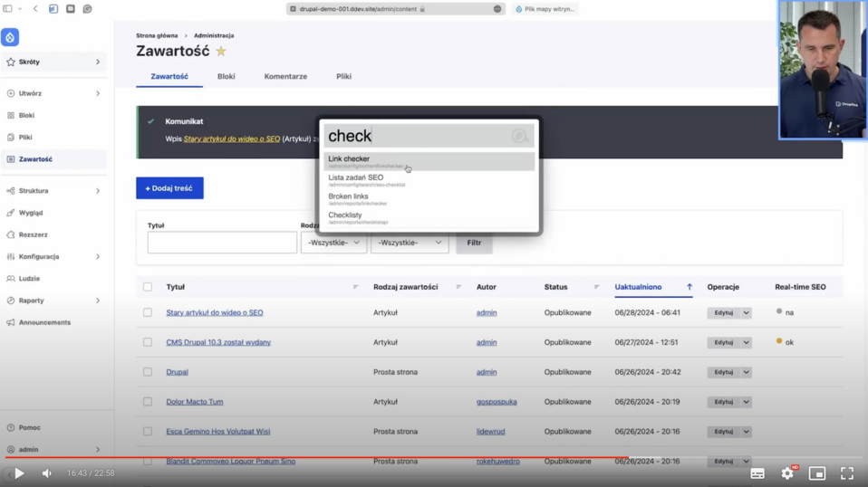Click Edytuj for Dolor Macto Tum row
Viewport: 868px width, 487px height.
click(724, 402)
